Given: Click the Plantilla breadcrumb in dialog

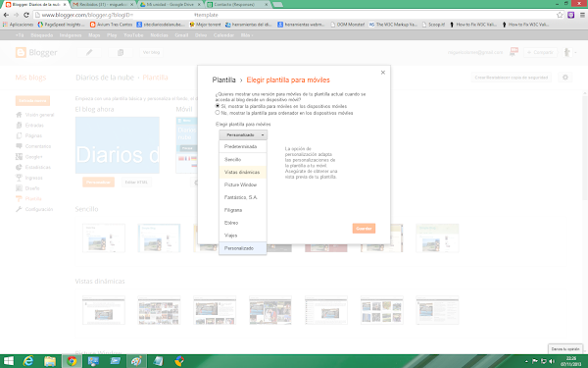Looking at the screenshot, I should click(223, 80).
